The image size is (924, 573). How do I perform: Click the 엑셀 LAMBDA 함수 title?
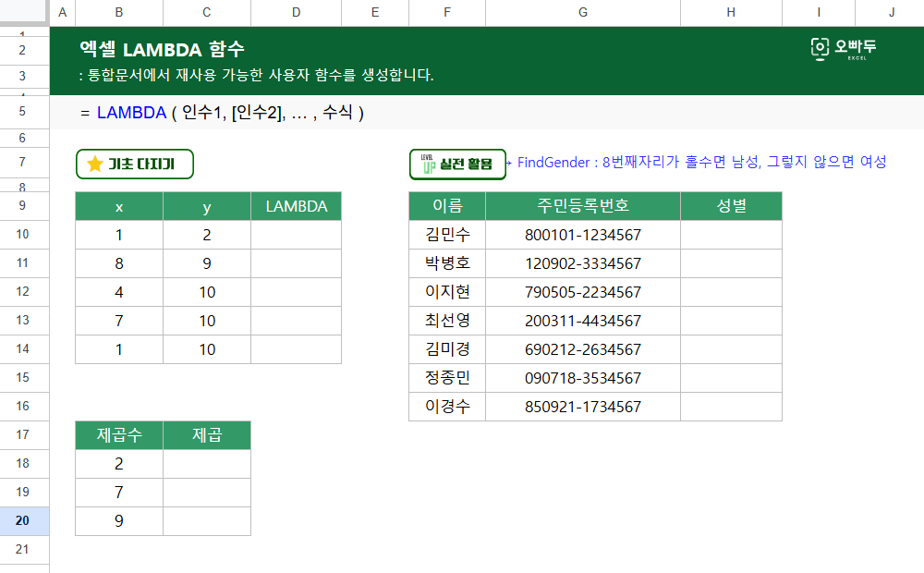[x=162, y=49]
